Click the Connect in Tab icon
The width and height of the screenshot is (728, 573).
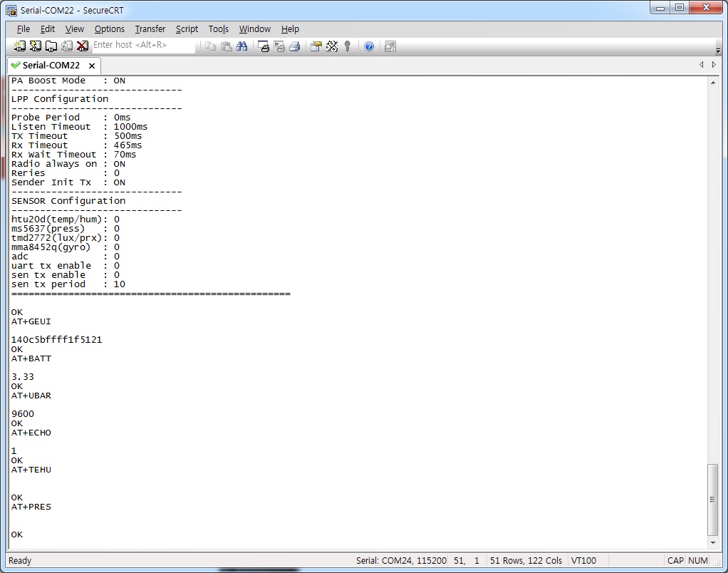[51, 46]
